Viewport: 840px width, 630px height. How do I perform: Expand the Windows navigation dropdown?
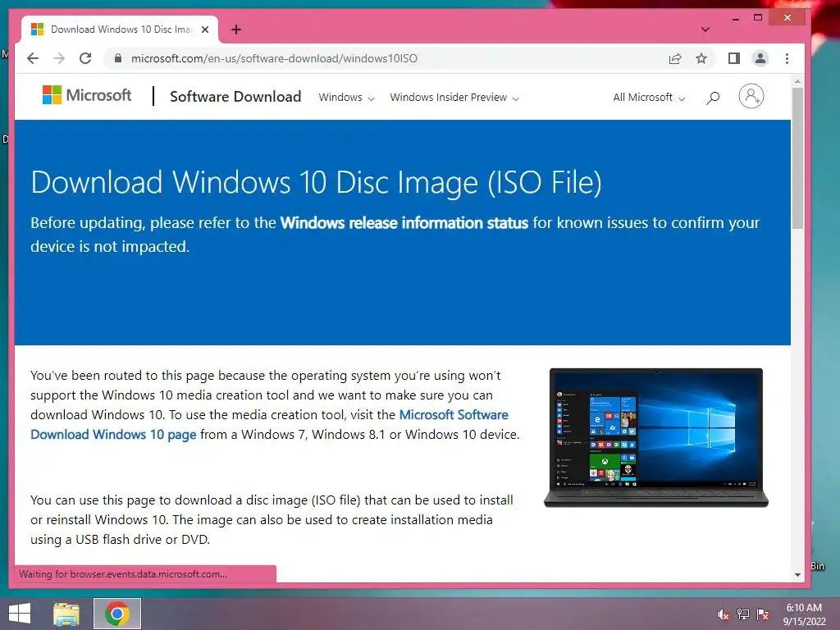tap(346, 98)
